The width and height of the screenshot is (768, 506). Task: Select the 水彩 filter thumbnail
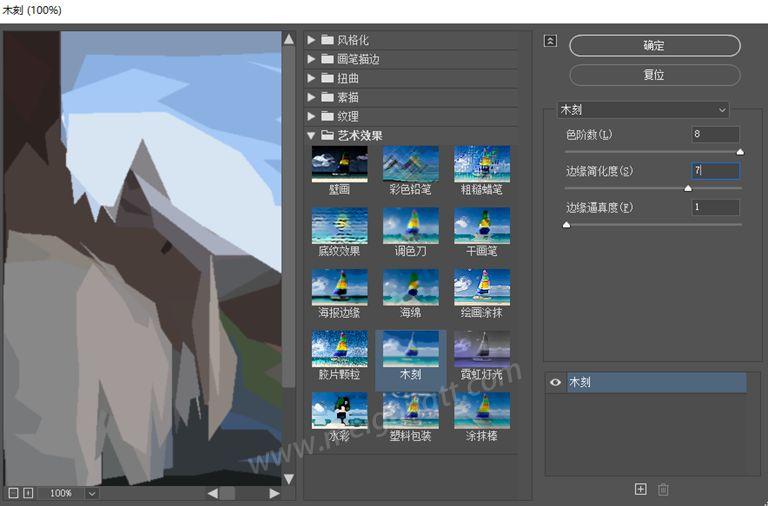coord(339,410)
